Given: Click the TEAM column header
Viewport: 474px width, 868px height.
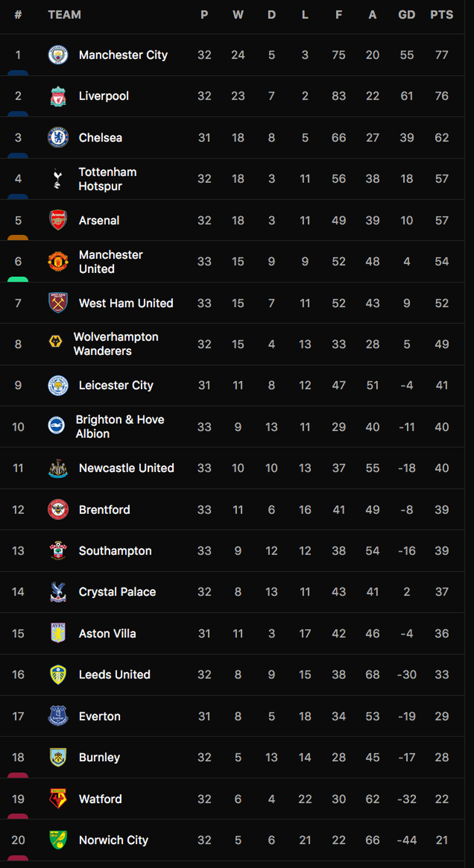Looking at the screenshot, I should pyautogui.click(x=65, y=15).
